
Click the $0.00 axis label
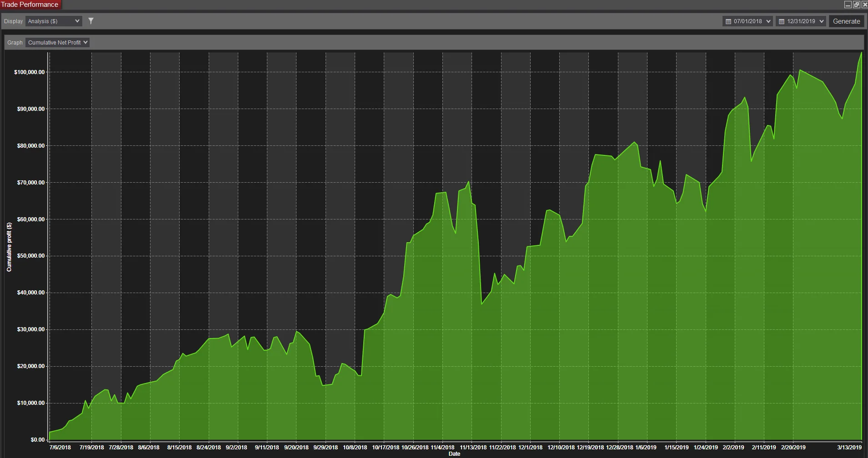[x=38, y=440]
